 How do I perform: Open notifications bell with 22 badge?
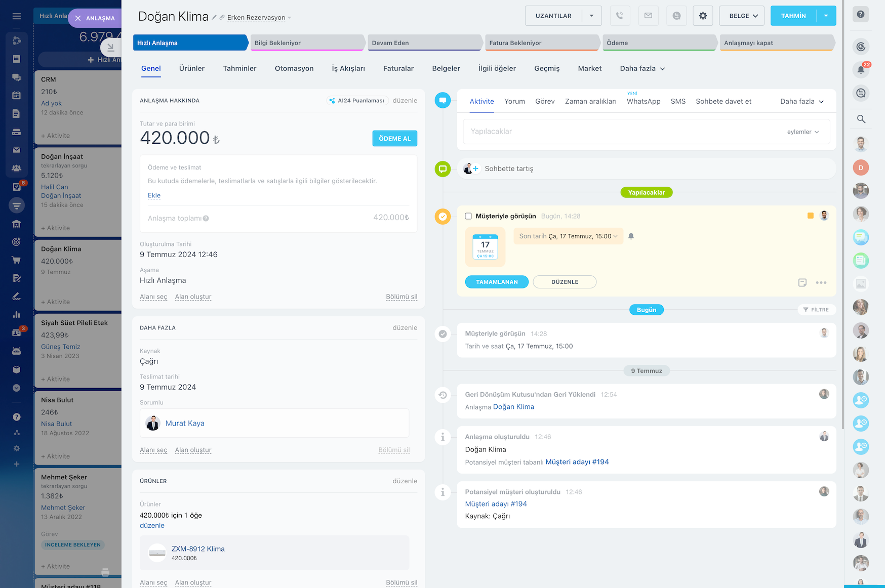[861, 70]
